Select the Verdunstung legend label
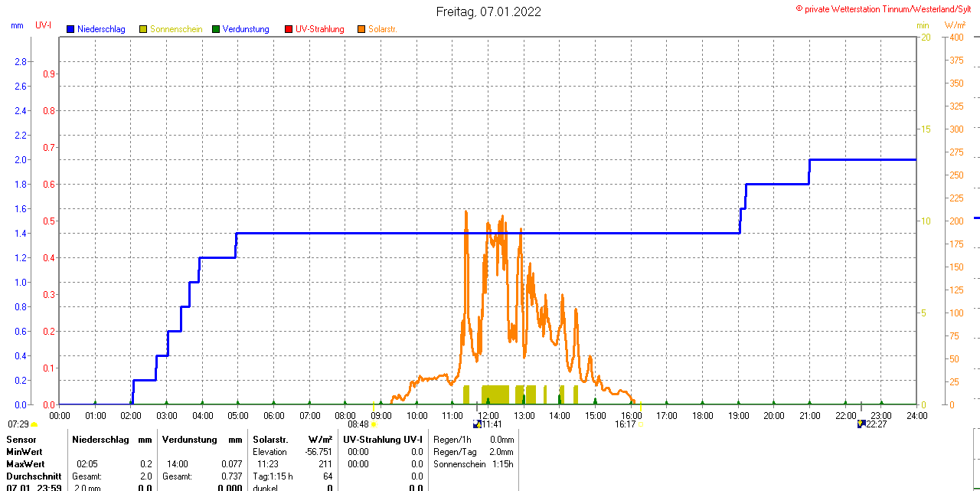This screenshot has height=491, width=980. tap(246, 29)
